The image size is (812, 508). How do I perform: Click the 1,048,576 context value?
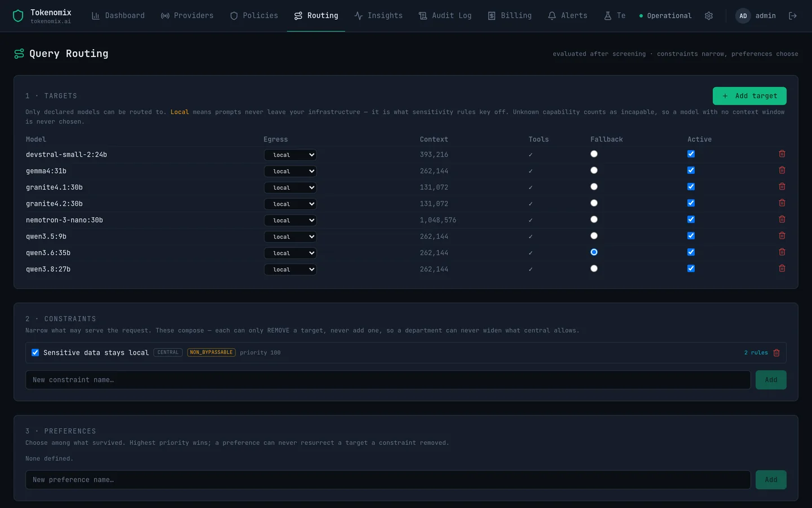(x=438, y=220)
